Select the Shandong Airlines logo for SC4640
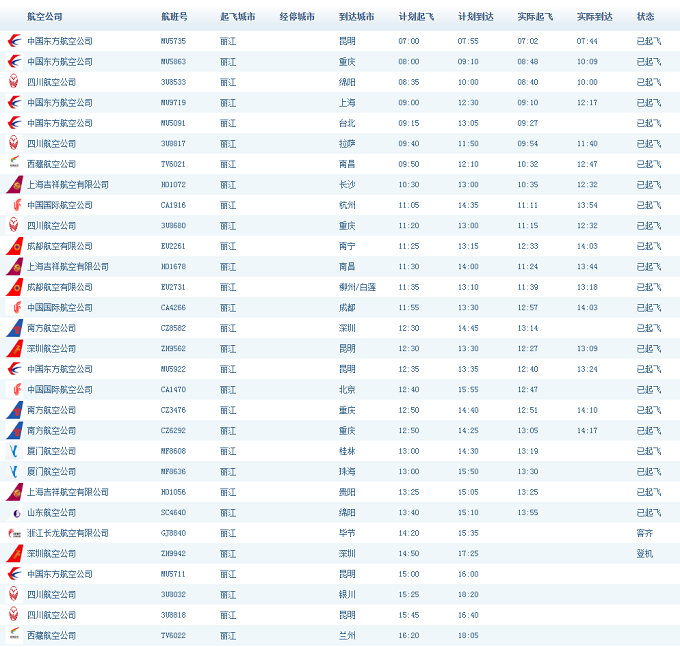This screenshot has height=647, width=680. coord(14,513)
